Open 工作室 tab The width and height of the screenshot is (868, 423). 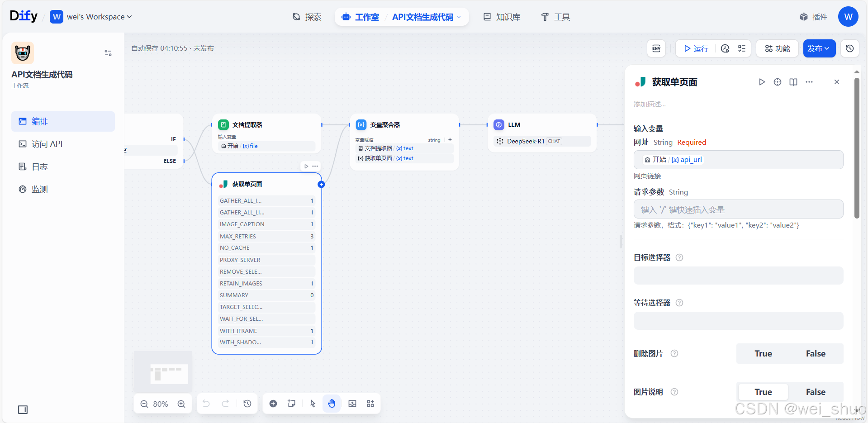(x=360, y=17)
